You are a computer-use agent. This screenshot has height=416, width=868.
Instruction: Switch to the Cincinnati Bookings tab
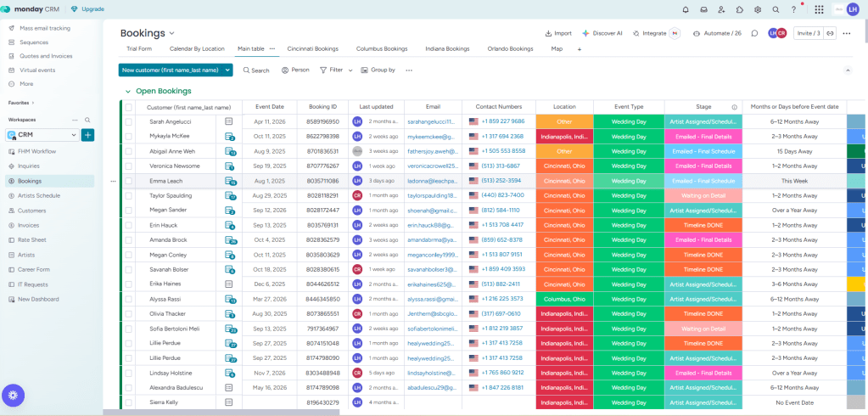pos(312,49)
